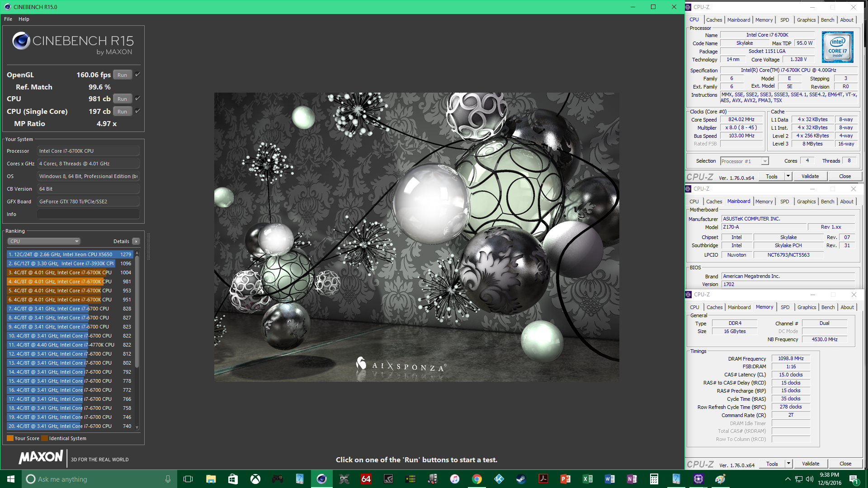Show hidden system tray icons
The height and width of the screenshot is (488, 868).
tap(788, 479)
